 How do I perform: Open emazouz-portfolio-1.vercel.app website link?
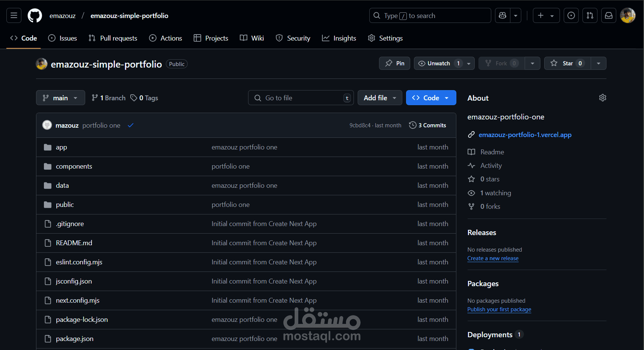(525, 135)
